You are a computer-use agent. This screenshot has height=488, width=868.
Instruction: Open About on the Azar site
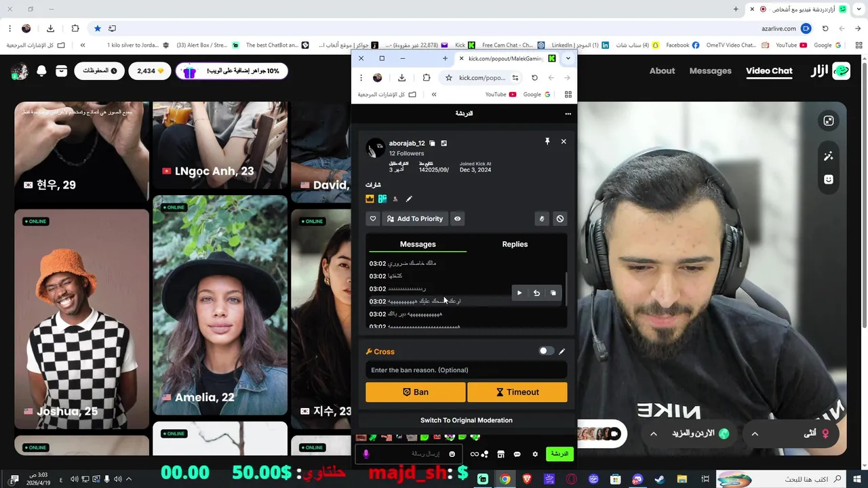click(662, 70)
